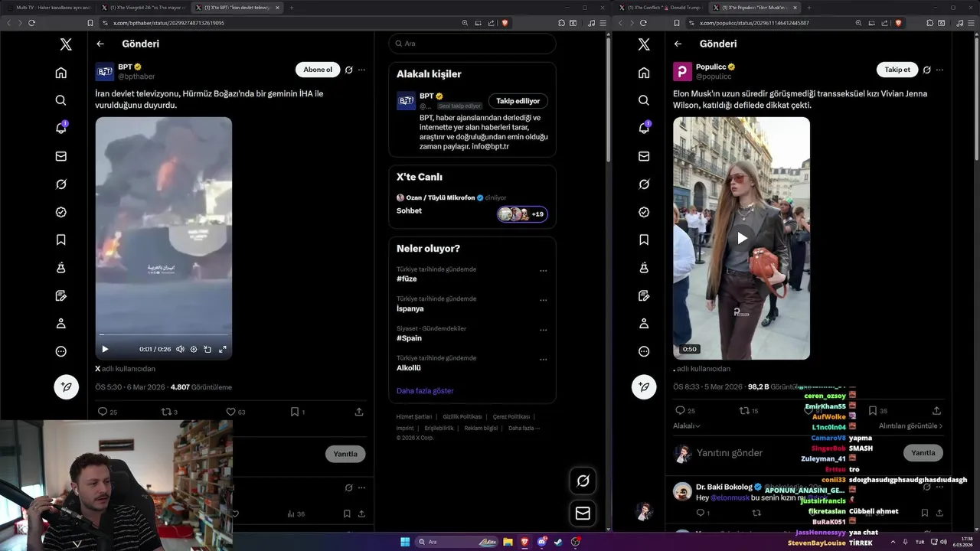The image size is (980, 551).
Task: Open Alıntıları görüntüle link
Action: tap(910, 425)
